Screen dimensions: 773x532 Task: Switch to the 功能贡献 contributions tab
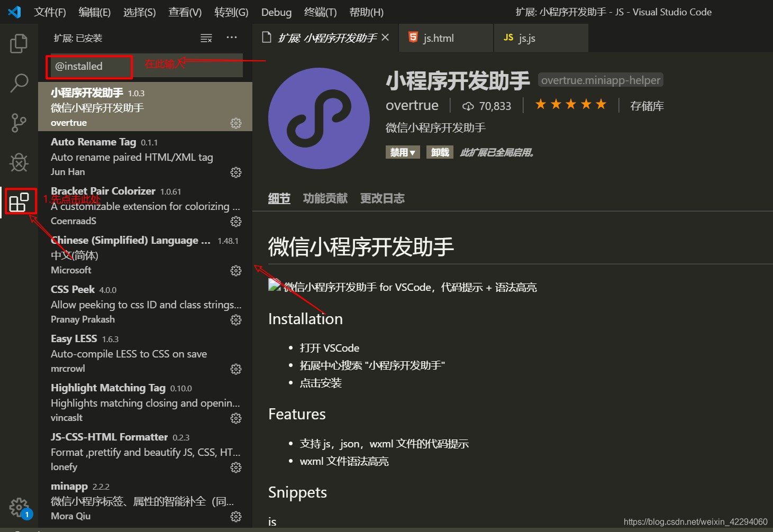(x=325, y=198)
